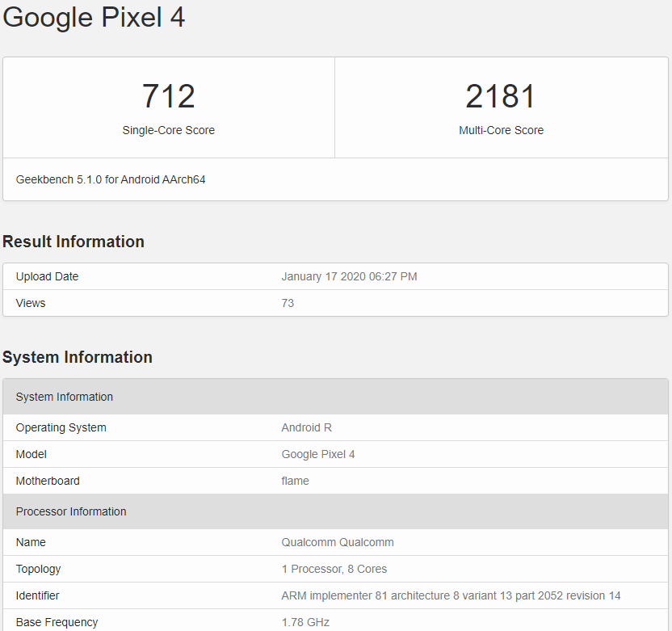Click the Google Pixel 4 page title
Screen dimensions: 672x631
tap(94, 17)
